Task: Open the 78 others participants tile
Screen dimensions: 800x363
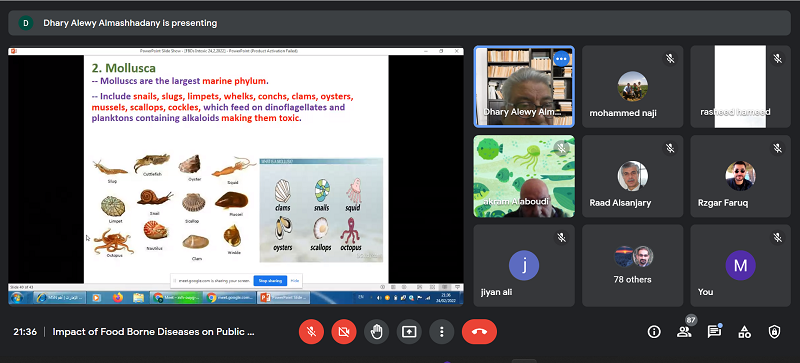Action: coord(633,266)
